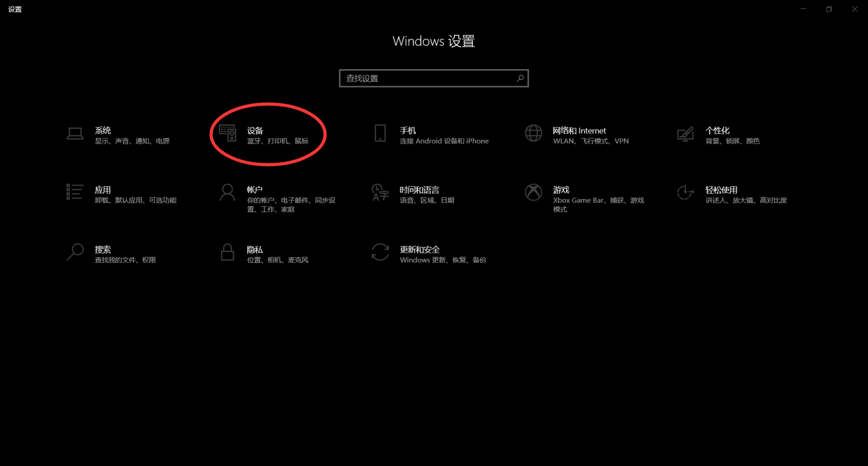Open the 手机 phone icon

[380, 133]
